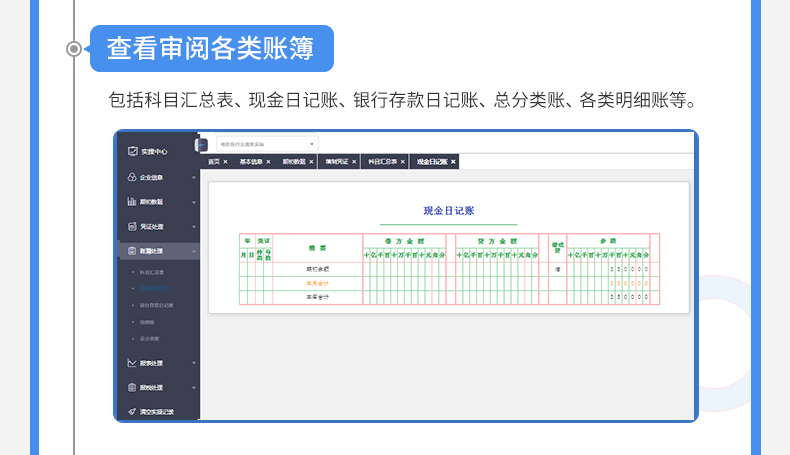The width and height of the screenshot is (790, 455).
Task: Click the 贷方金额 column header
Action: [x=497, y=241]
